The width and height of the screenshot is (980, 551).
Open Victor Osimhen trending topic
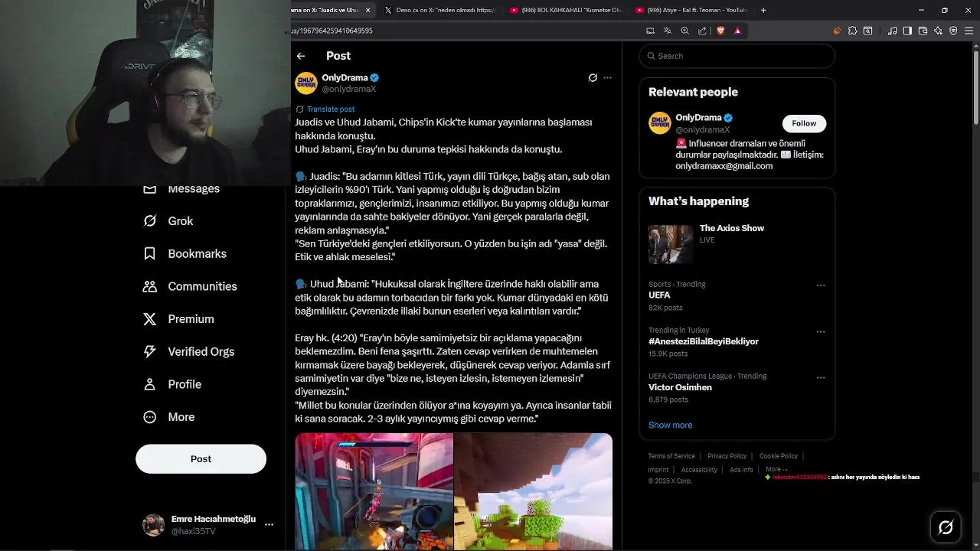[x=680, y=387]
